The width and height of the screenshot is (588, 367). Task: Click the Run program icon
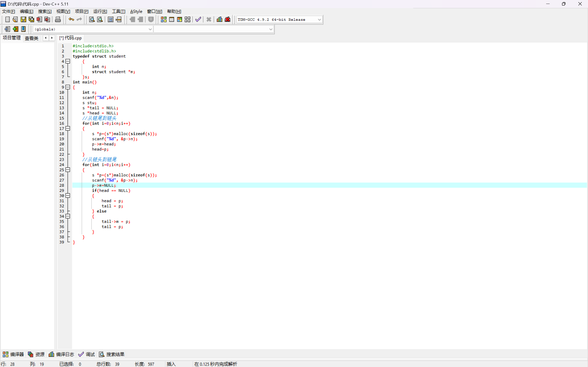pyautogui.click(x=172, y=20)
